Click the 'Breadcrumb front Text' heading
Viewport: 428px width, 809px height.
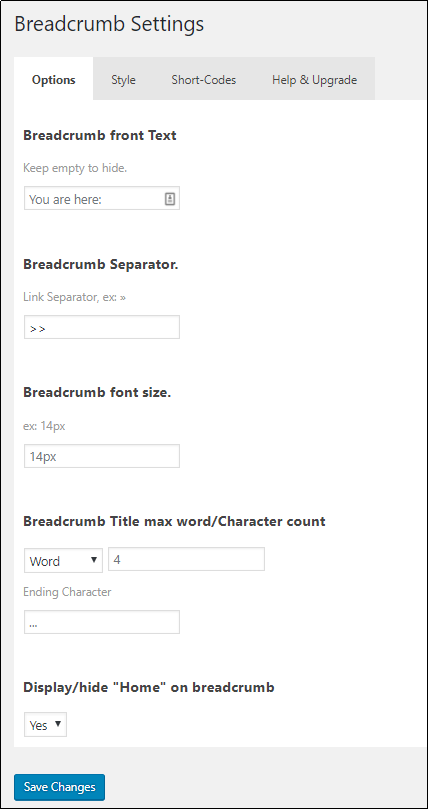click(x=100, y=136)
